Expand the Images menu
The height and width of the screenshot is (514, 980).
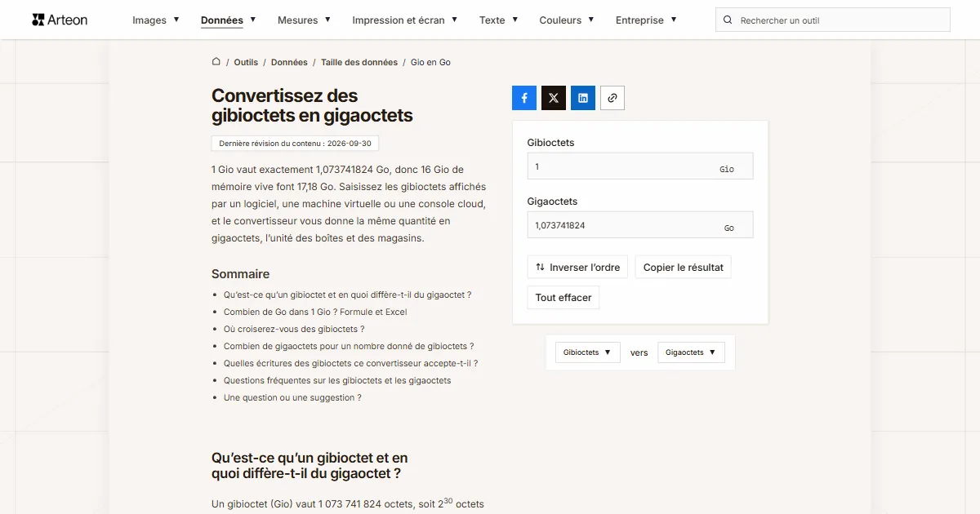[156, 20]
